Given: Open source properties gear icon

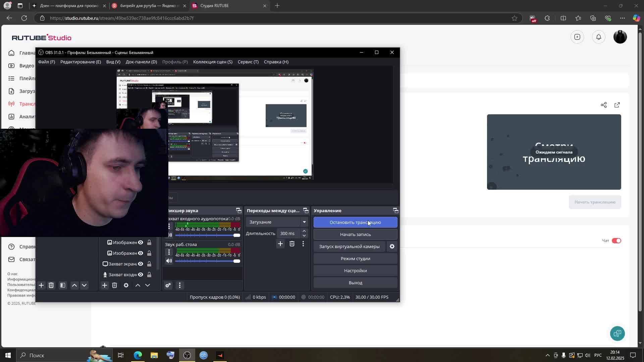Looking at the screenshot, I should 126,285.
